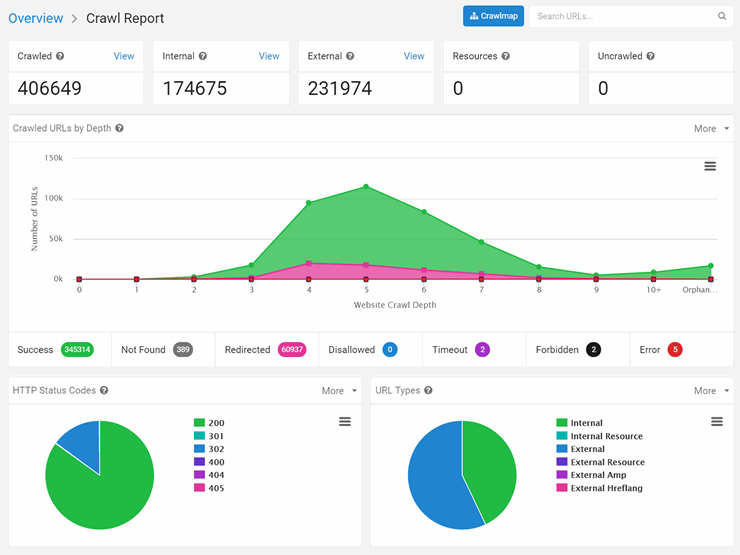Image resolution: width=740 pixels, height=555 pixels.
Task: Toggle External Hreflang legend entry
Action: [598, 488]
